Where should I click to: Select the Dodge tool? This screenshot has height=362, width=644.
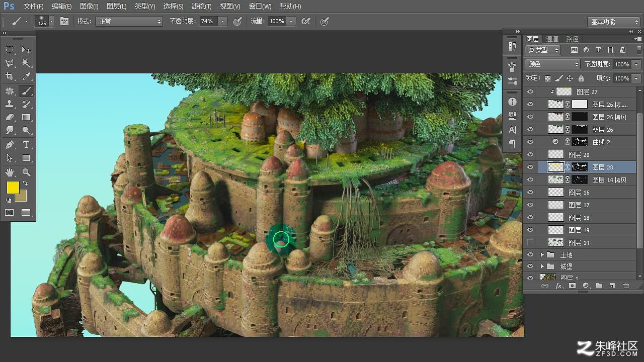pyautogui.click(x=26, y=130)
